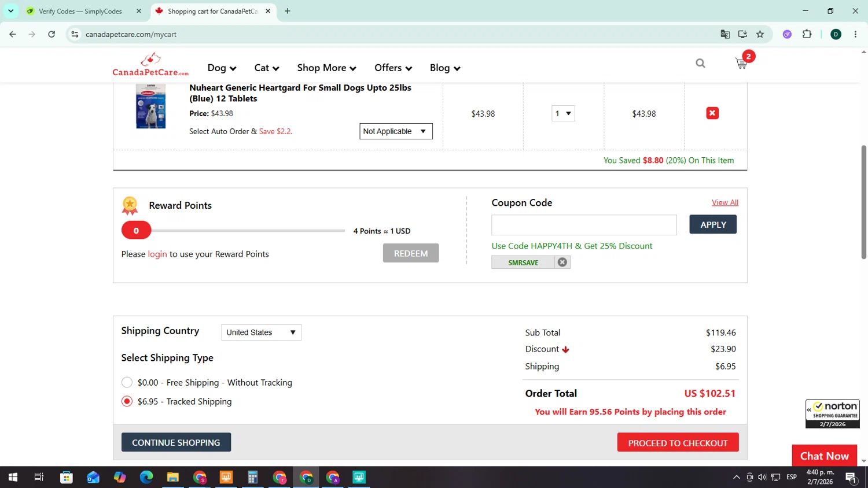Open the Auto Order Not Applicable dropdown
This screenshot has width=868, height=488.
pyautogui.click(x=396, y=131)
